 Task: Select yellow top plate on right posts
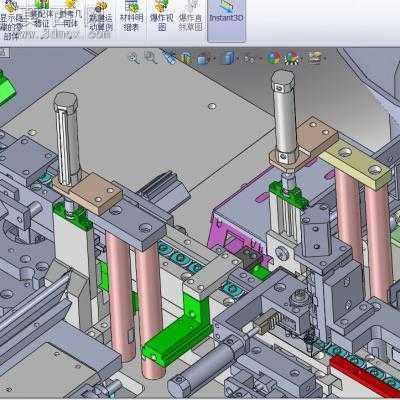click(x=356, y=163)
